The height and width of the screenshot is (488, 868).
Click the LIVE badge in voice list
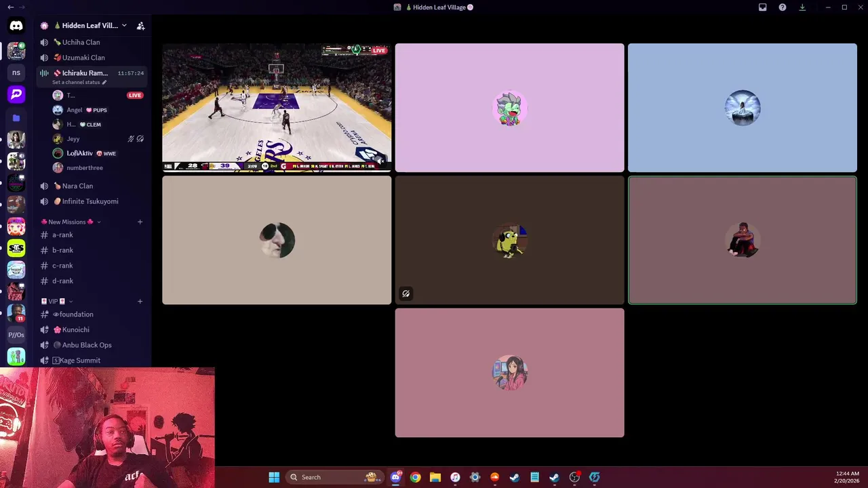135,96
